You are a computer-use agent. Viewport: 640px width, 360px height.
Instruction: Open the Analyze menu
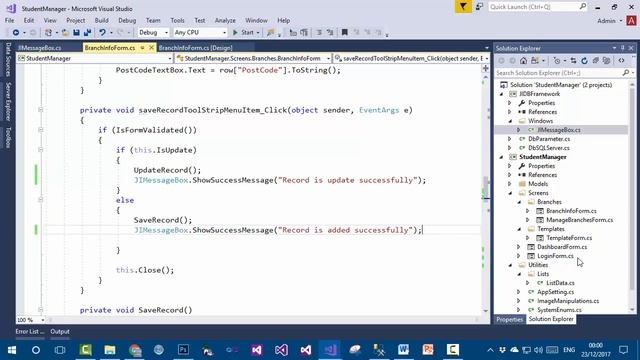click(x=225, y=20)
